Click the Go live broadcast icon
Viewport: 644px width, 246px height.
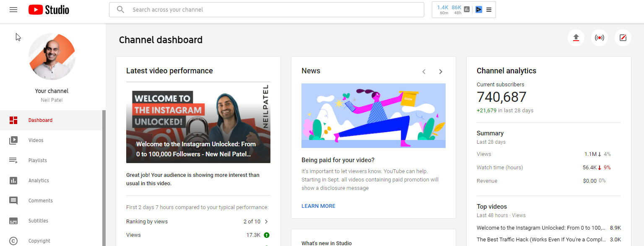599,37
